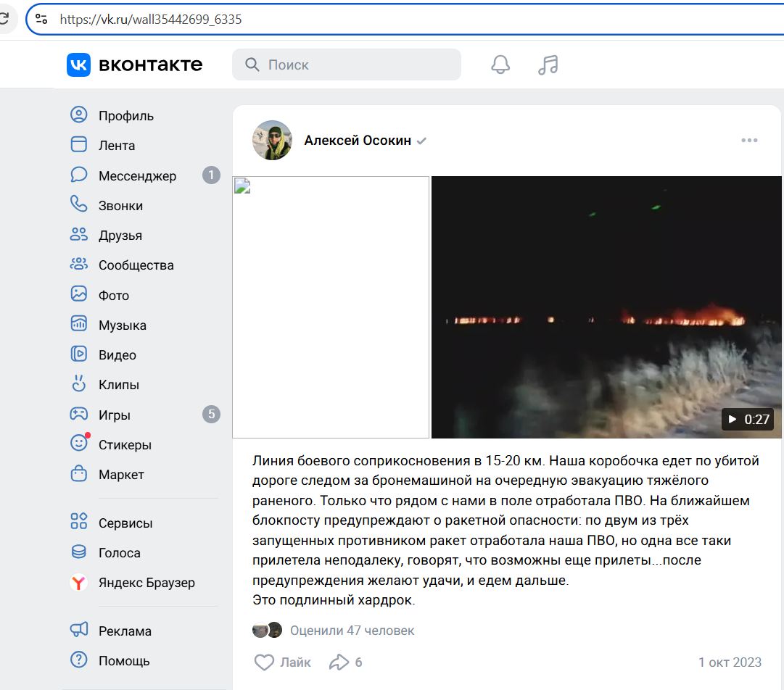
Task: Open Мессенджер from the sidebar
Action: click(138, 176)
